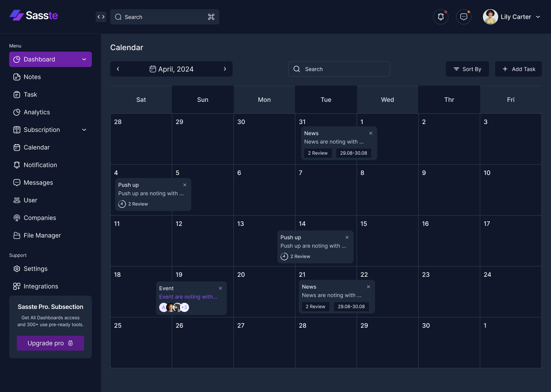Click 29.08-30.08 tag on day 31 News card
Screen dimensions: 551x392
[x=354, y=153]
